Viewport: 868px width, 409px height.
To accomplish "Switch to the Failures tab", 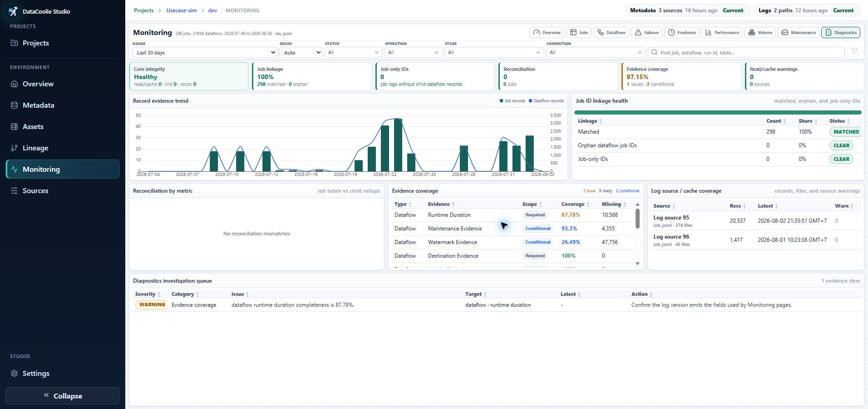I will click(x=646, y=32).
